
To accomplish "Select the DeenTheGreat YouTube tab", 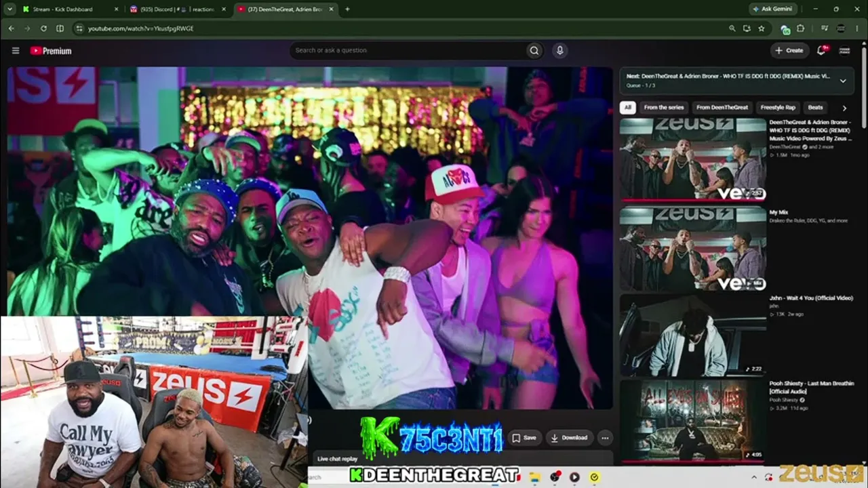I will point(285,9).
